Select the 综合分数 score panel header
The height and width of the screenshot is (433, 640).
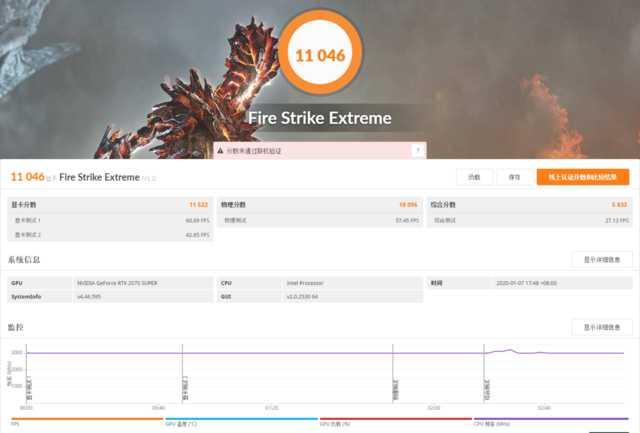[444, 204]
